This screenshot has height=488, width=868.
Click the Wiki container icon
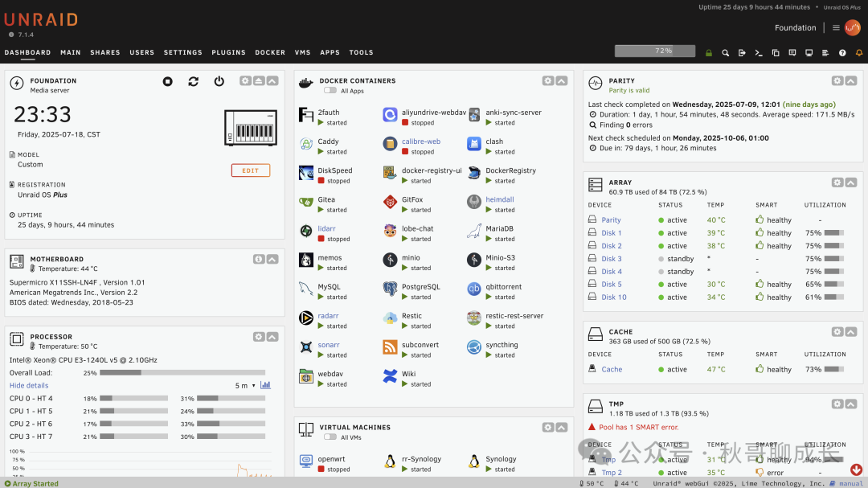391,376
